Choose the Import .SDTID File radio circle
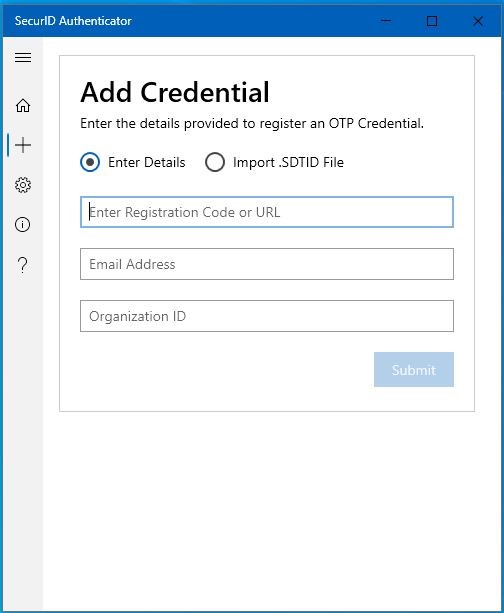The image size is (504, 613). coord(215,162)
